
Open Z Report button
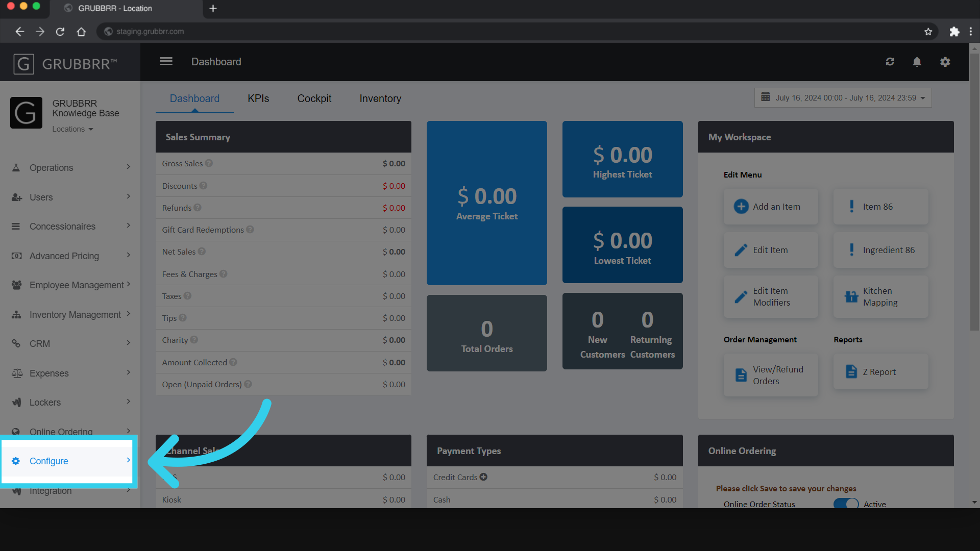click(881, 372)
